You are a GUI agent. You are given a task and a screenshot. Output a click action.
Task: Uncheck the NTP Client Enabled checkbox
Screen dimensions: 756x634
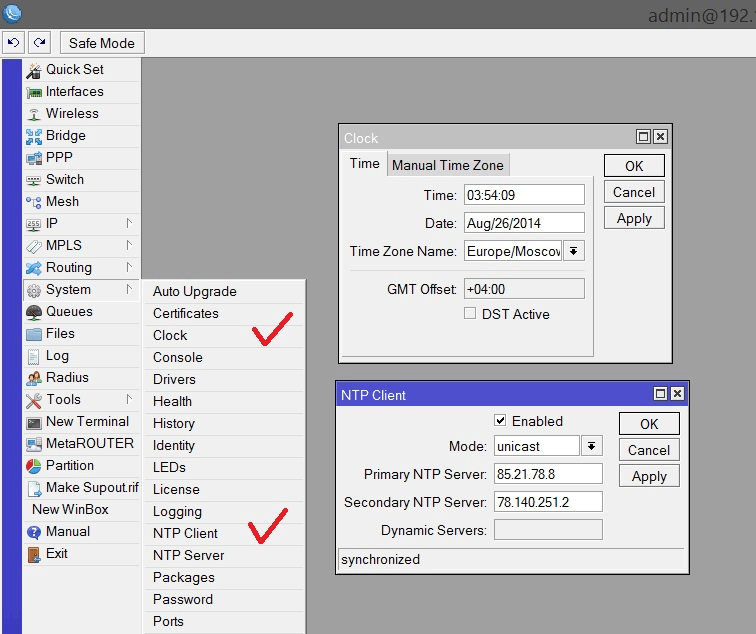(x=500, y=420)
